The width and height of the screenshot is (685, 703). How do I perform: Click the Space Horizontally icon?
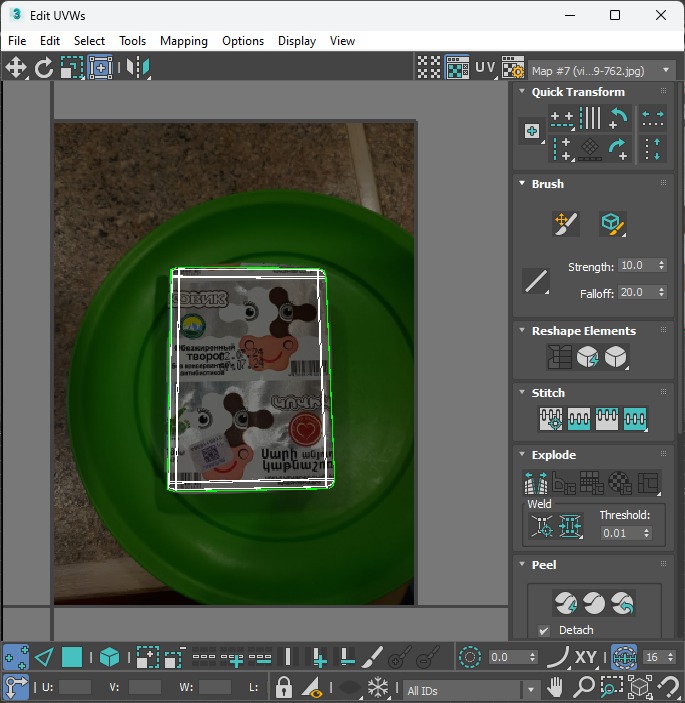coord(653,118)
